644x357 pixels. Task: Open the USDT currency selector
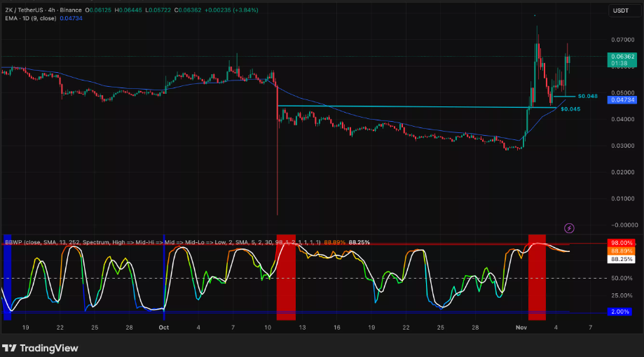coord(621,10)
